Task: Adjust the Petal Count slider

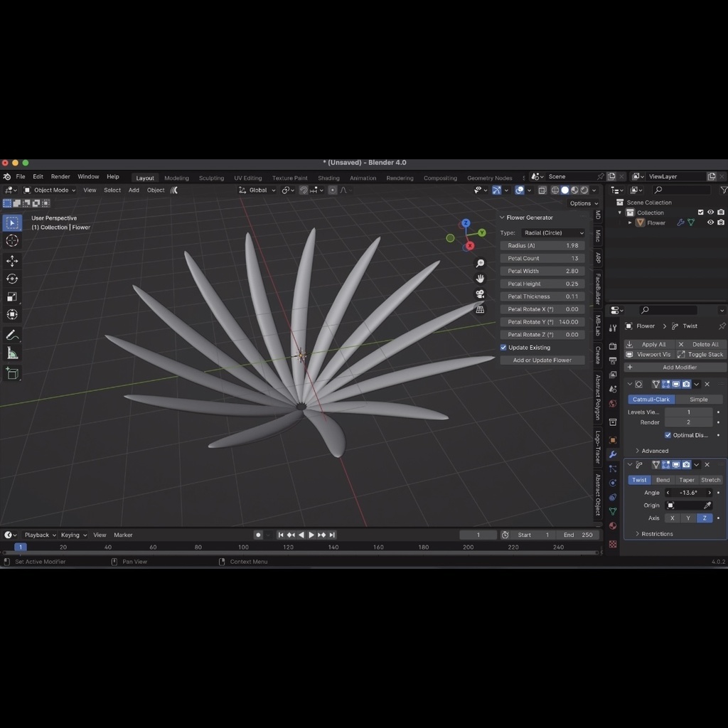Action: [542, 257]
